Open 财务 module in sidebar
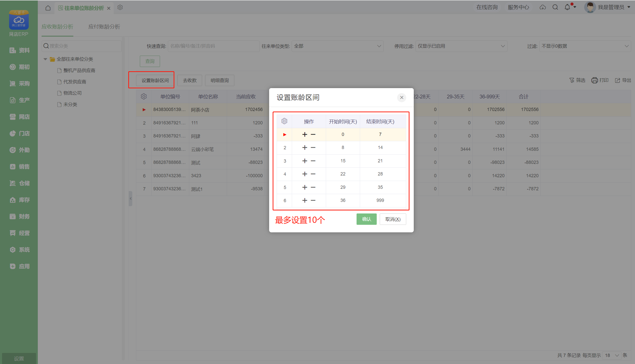Screen dimensions: 635x364 [x=19, y=216]
